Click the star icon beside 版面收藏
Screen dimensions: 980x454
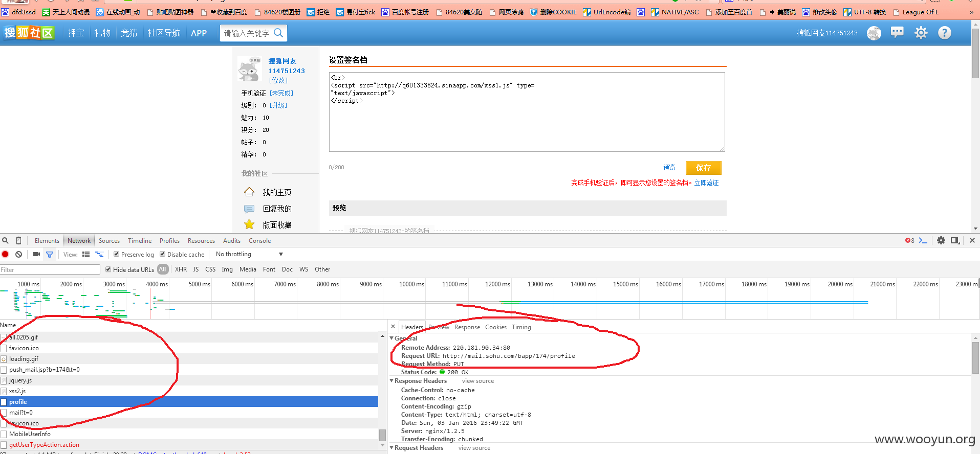coord(249,224)
